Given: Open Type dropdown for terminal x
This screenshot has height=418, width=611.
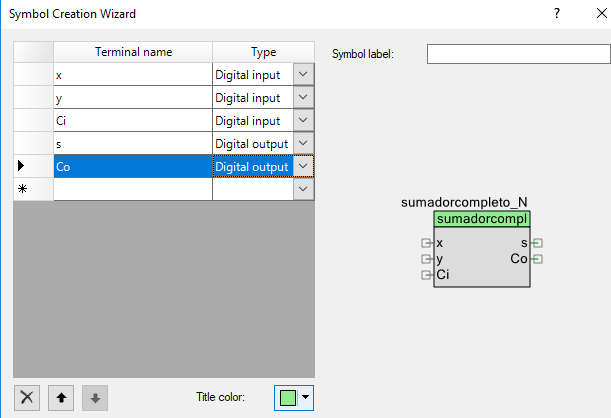Looking at the screenshot, I should (303, 74).
